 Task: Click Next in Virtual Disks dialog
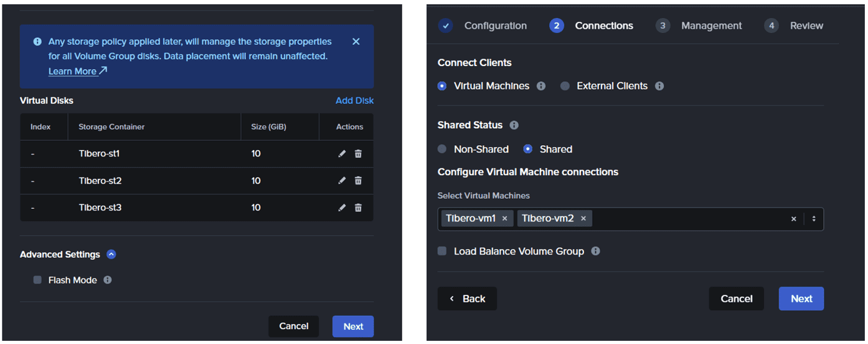click(x=353, y=326)
